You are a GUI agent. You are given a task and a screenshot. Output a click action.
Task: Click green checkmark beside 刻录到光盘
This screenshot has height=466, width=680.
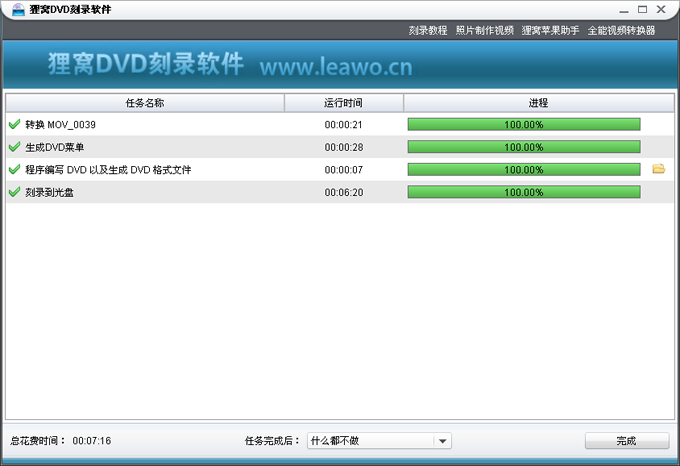pyautogui.click(x=14, y=192)
